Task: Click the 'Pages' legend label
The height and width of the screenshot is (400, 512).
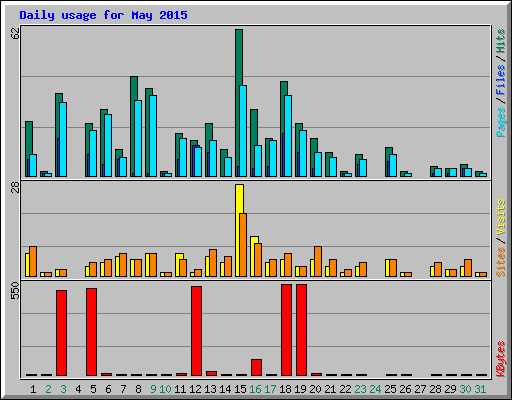Action: click(500, 122)
